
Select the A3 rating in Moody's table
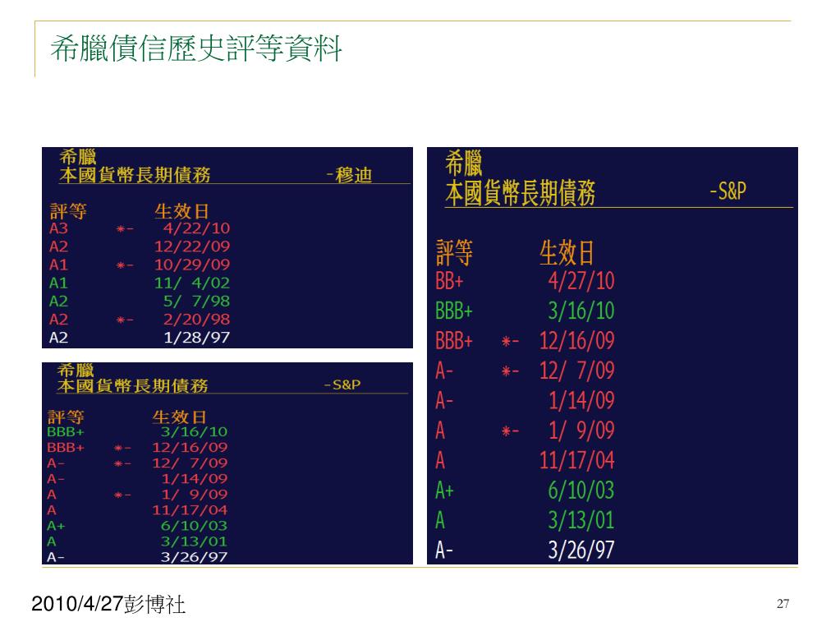pyautogui.click(x=58, y=228)
